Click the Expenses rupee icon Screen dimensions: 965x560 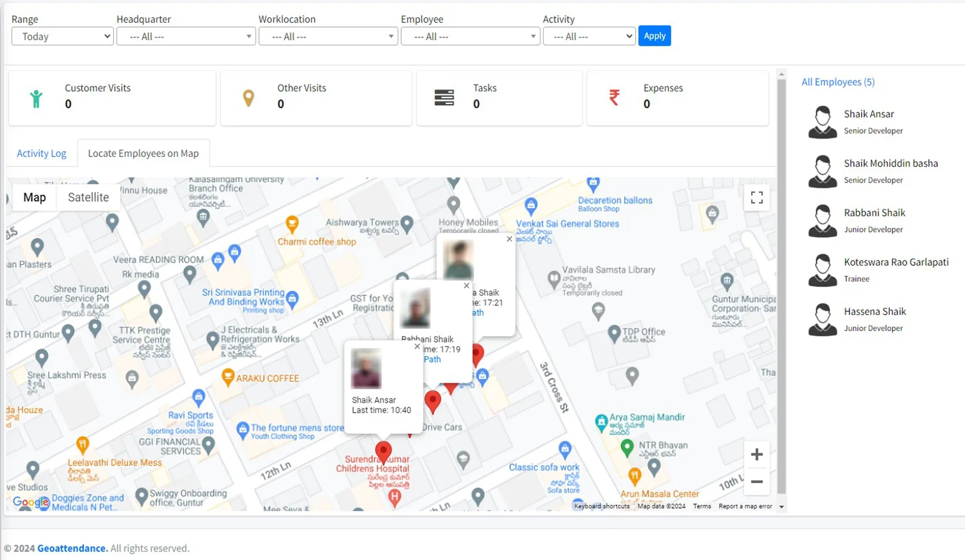614,97
